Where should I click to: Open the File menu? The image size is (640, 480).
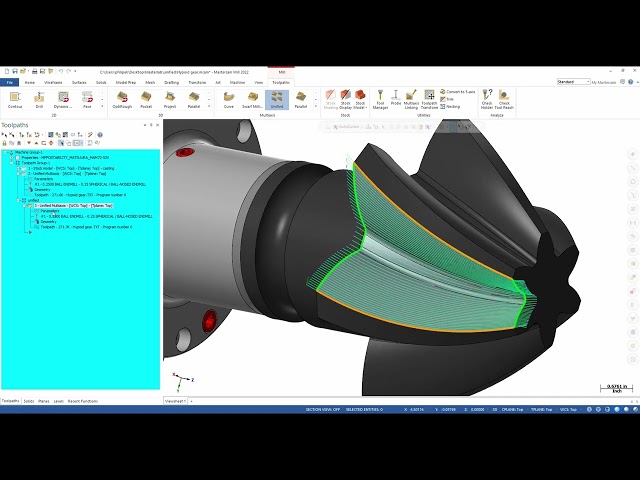coord(9,82)
